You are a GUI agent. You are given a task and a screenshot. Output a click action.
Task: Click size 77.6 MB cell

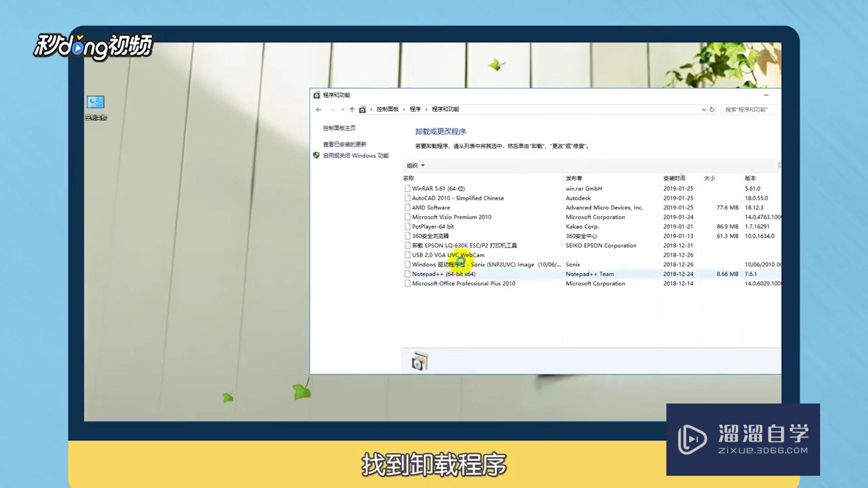pos(727,207)
